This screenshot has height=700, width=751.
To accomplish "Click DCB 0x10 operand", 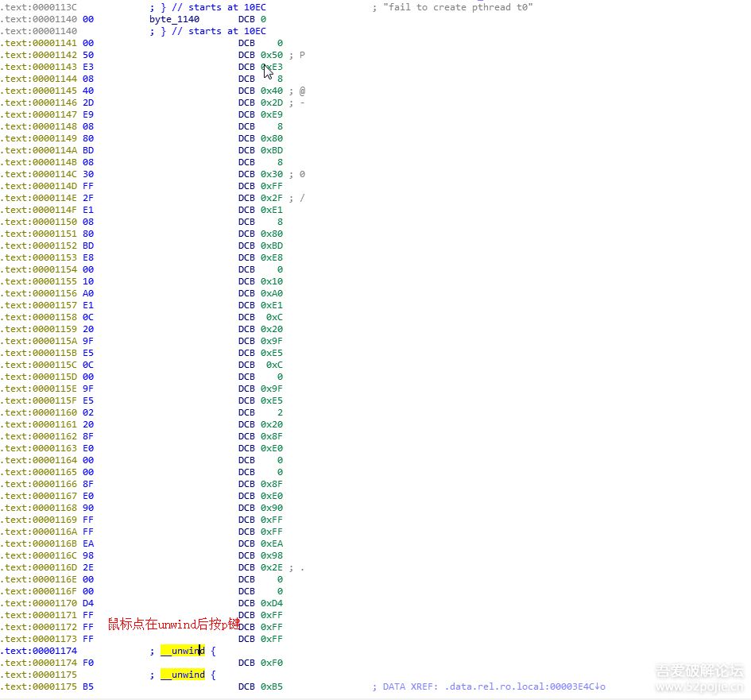I will point(272,281).
